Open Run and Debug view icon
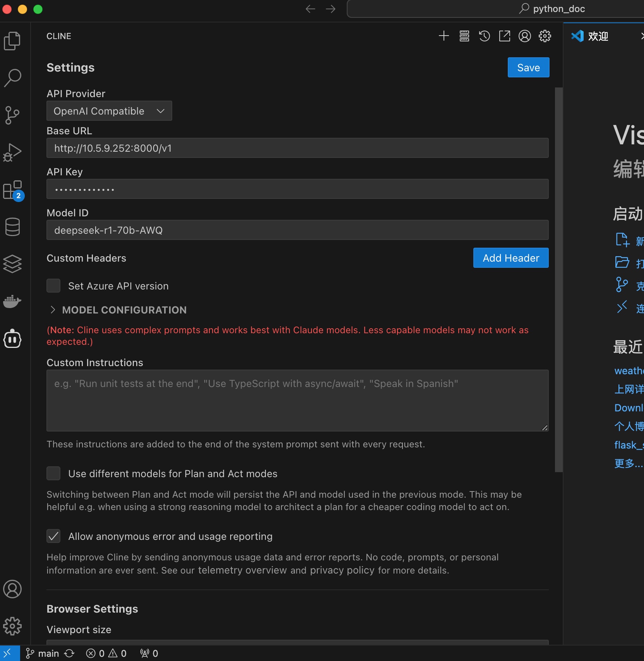Viewport: 644px width, 661px height. click(x=12, y=152)
